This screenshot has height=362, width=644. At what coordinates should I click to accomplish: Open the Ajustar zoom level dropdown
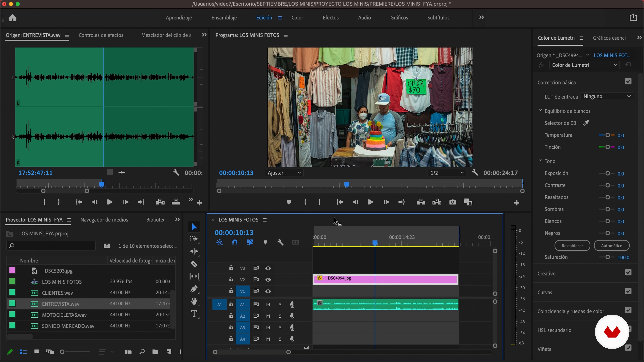[x=284, y=173]
